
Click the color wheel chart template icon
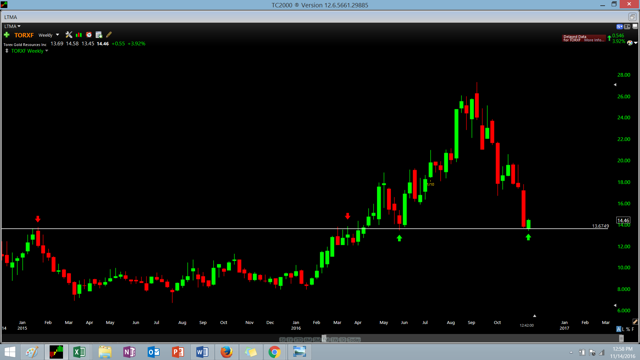(x=630, y=42)
